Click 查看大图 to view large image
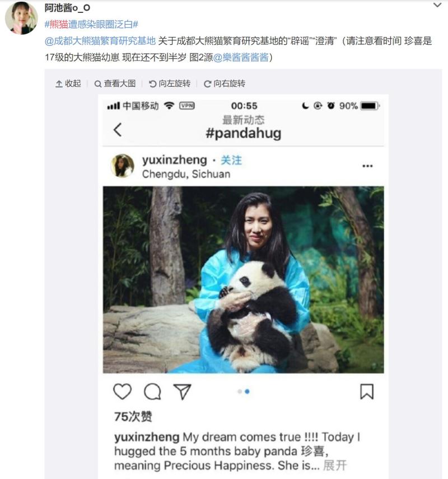The image size is (448, 479). (x=115, y=83)
